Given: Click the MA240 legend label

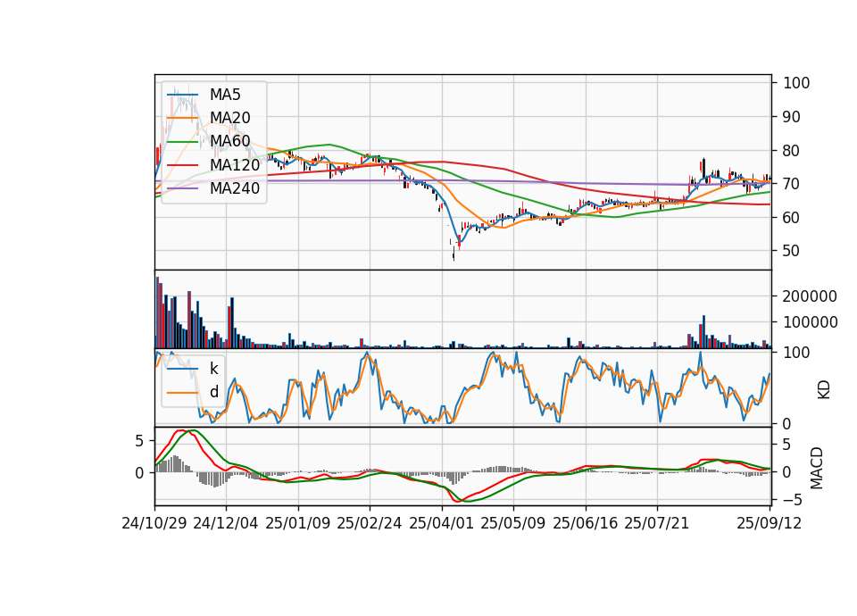Looking at the screenshot, I should [x=235, y=188].
